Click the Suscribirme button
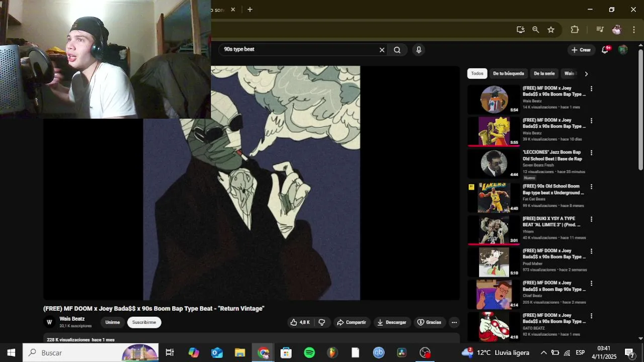 144,322
